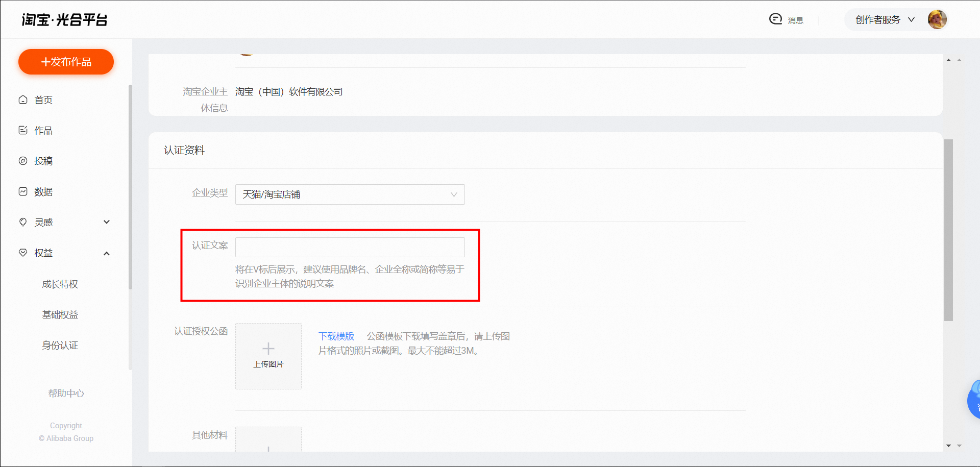Click the home icon beside 首页
The image size is (980, 467).
coord(23,100)
